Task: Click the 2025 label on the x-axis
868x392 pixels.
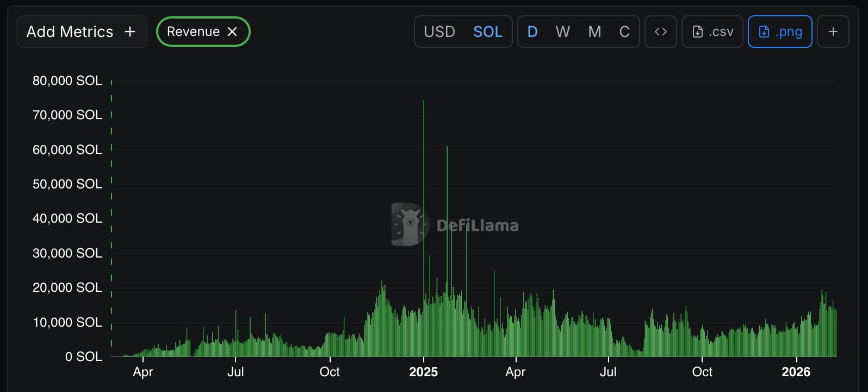Action: pyautogui.click(x=423, y=372)
